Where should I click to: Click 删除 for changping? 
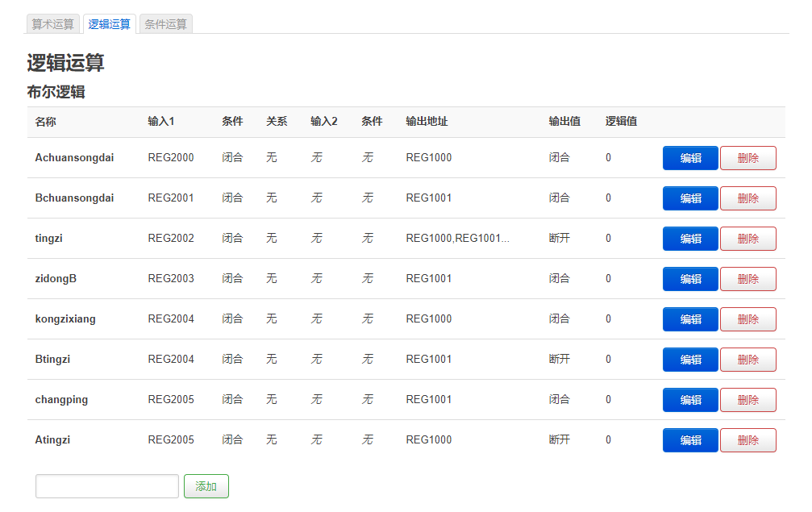(x=747, y=400)
